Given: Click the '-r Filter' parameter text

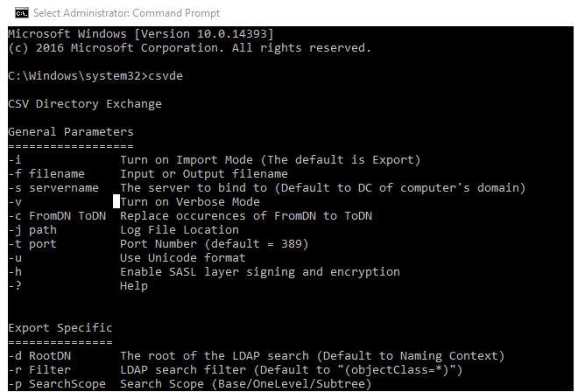Looking at the screenshot, I should pyautogui.click(x=39, y=369).
